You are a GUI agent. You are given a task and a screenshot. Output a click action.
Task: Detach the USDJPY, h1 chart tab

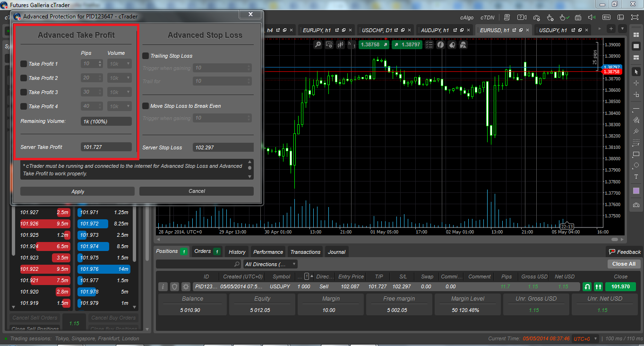pos(572,30)
